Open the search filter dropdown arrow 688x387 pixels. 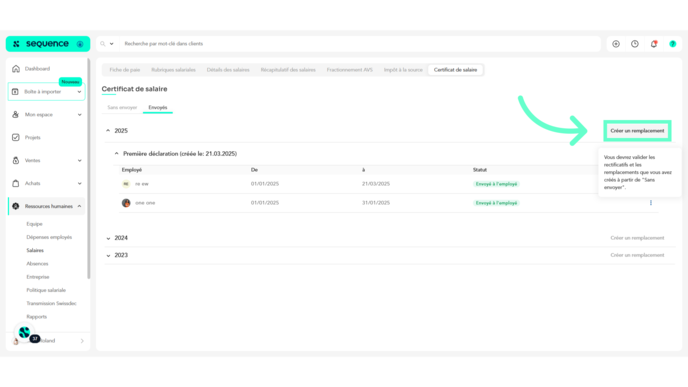click(x=111, y=44)
